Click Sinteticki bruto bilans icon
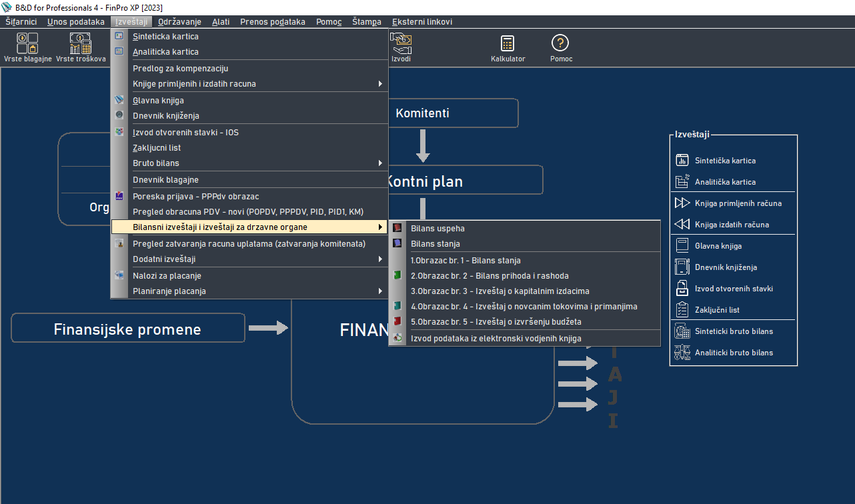This screenshot has height=504, width=855. [682, 331]
